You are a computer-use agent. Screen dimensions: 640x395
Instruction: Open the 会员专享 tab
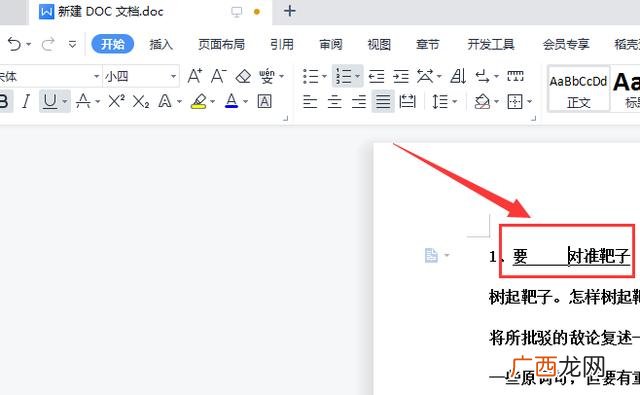pyautogui.click(x=566, y=44)
